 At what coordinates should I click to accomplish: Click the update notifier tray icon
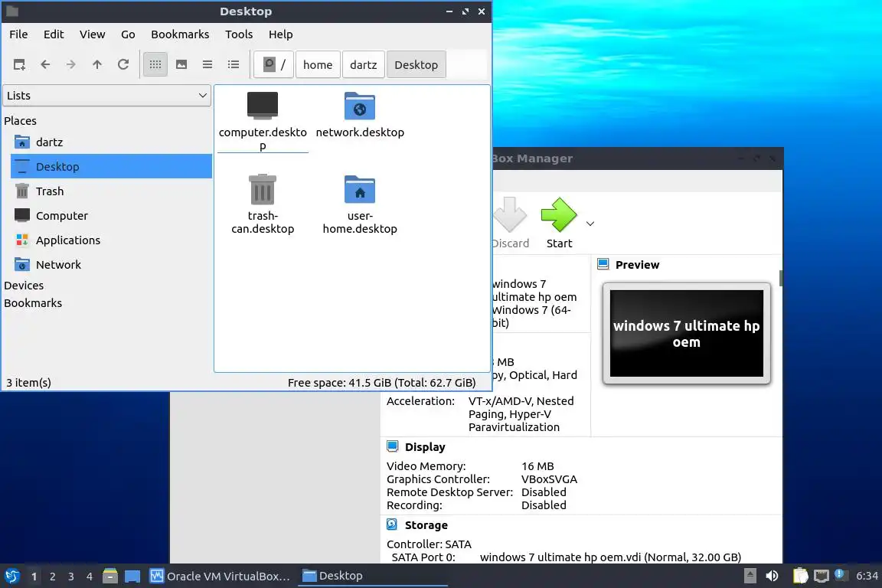coord(839,574)
